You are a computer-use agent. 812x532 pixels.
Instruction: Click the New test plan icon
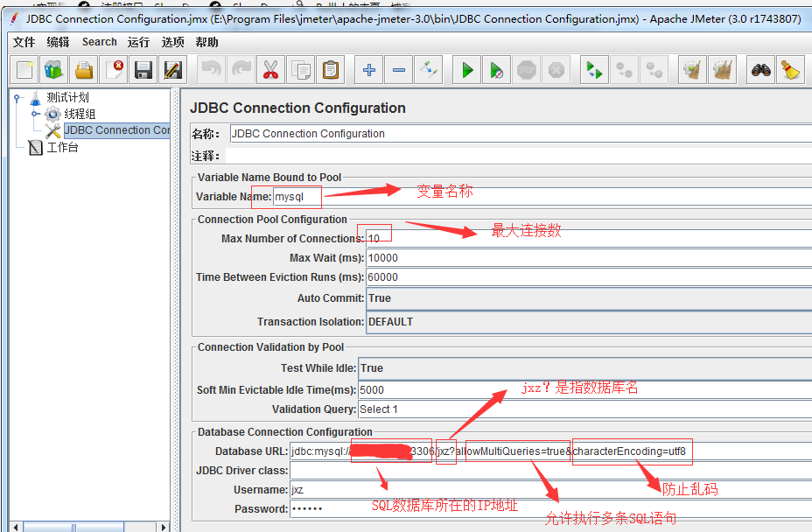tap(24, 70)
